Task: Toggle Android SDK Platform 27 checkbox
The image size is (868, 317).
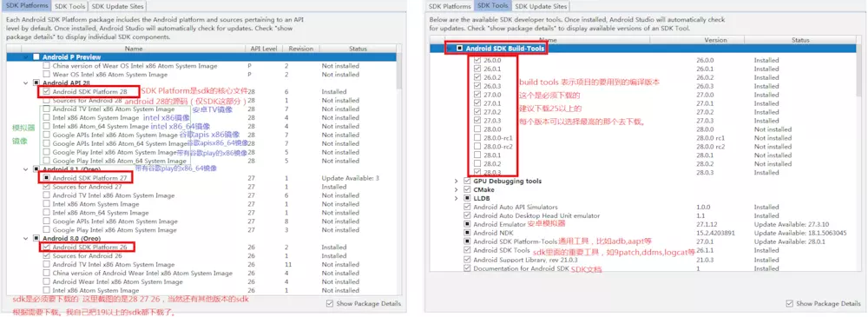Action: click(47, 178)
